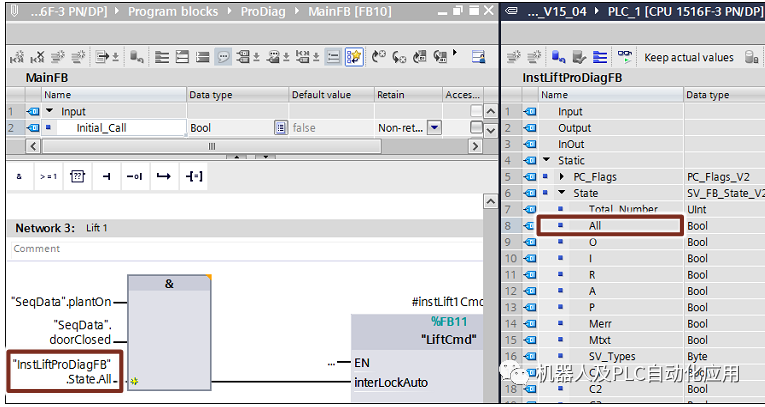Image resolution: width=765 pixels, height=407 pixels.
Task: Click the Monitor all glasses icon in DB toolbar
Action: pos(624,58)
